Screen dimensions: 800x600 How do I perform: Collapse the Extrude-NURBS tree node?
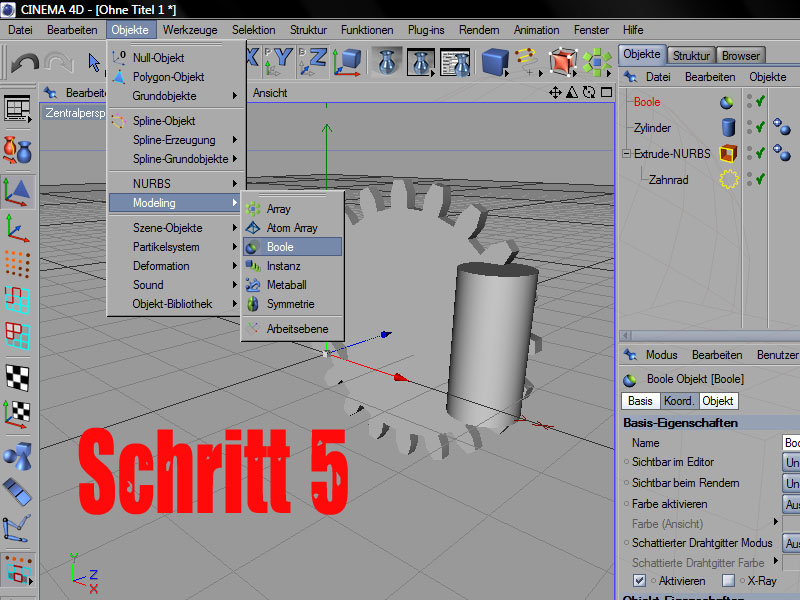click(x=626, y=154)
